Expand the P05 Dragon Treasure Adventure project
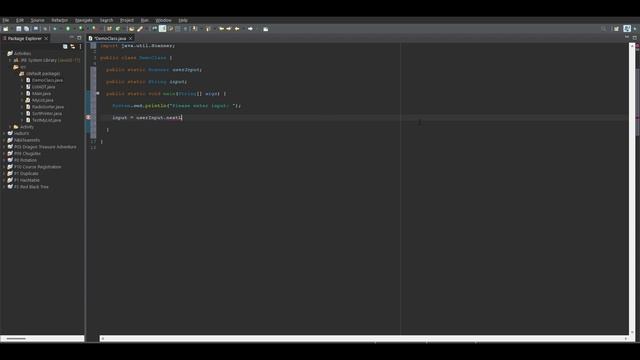The width and height of the screenshot is (640, 360). (x=4, y=147)
